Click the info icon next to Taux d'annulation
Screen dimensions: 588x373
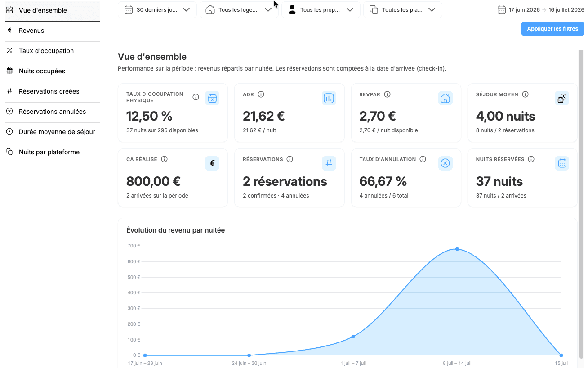[423, 159]
